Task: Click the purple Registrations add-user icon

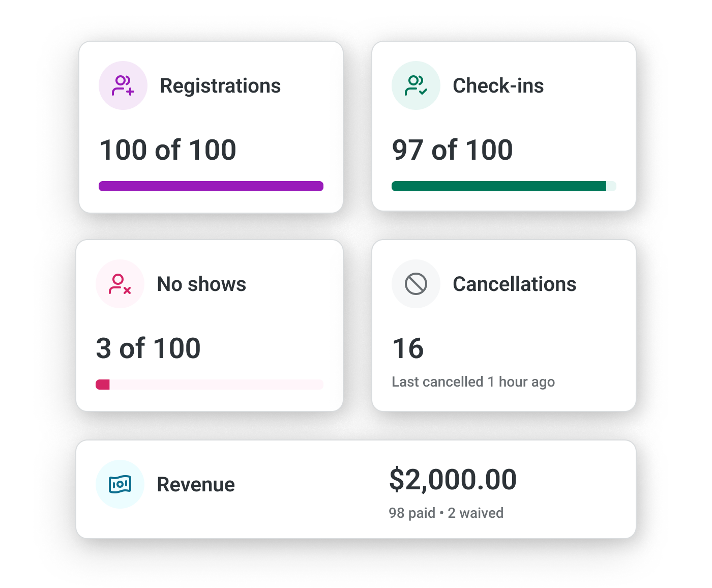Action: coord(123,85)
